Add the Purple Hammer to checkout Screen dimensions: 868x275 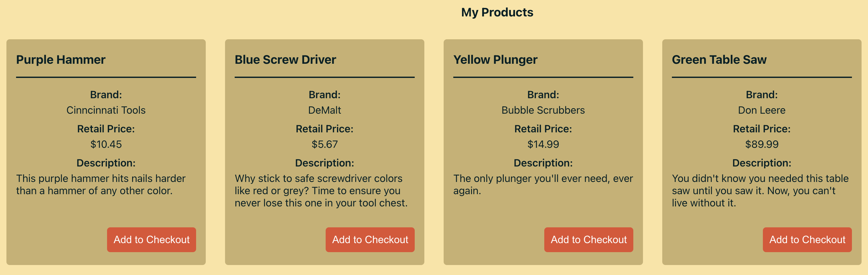point(151,240)
